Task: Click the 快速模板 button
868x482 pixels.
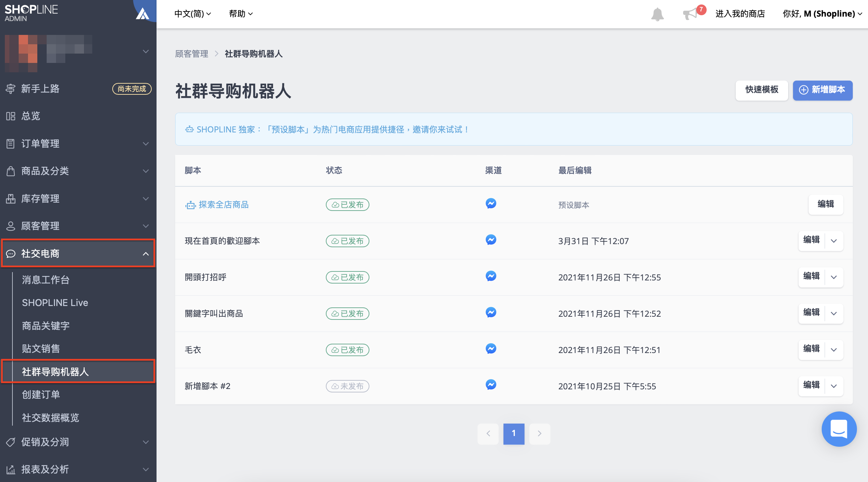Action: [x=762, y=90]
